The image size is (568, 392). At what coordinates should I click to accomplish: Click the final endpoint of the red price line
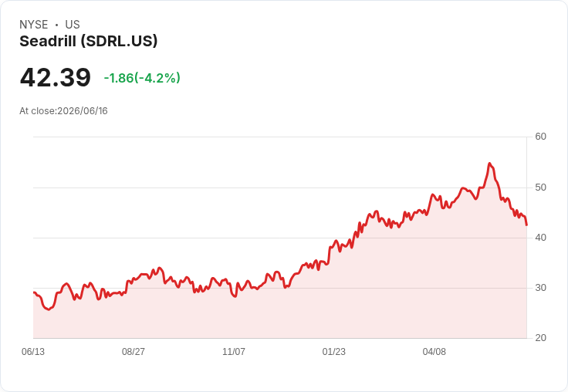[526, 225]
